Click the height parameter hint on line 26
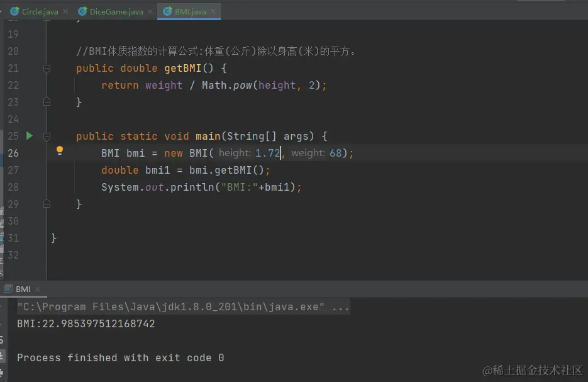 tap(235, 153)
